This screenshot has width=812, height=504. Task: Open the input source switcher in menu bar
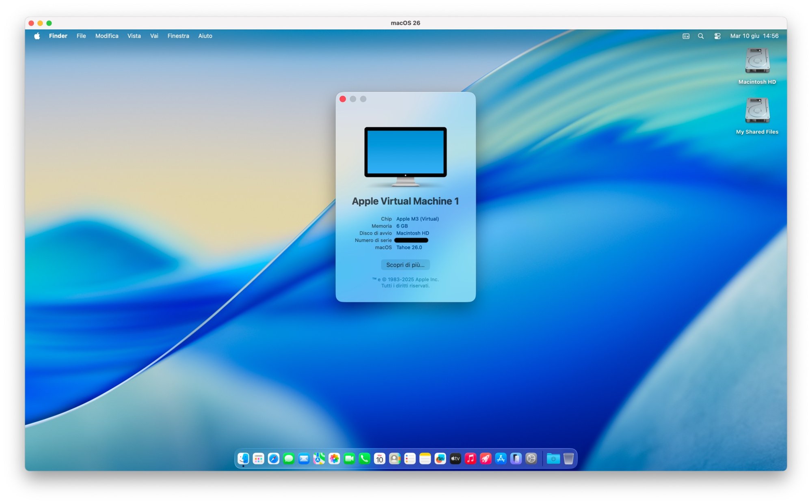pyautogui.click(x=685, y=36)
